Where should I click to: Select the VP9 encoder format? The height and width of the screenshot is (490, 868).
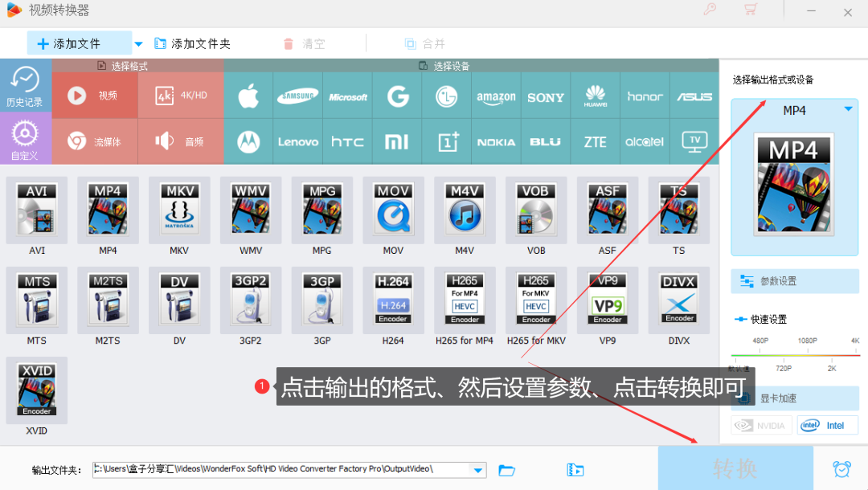click(x=608, y=300)
